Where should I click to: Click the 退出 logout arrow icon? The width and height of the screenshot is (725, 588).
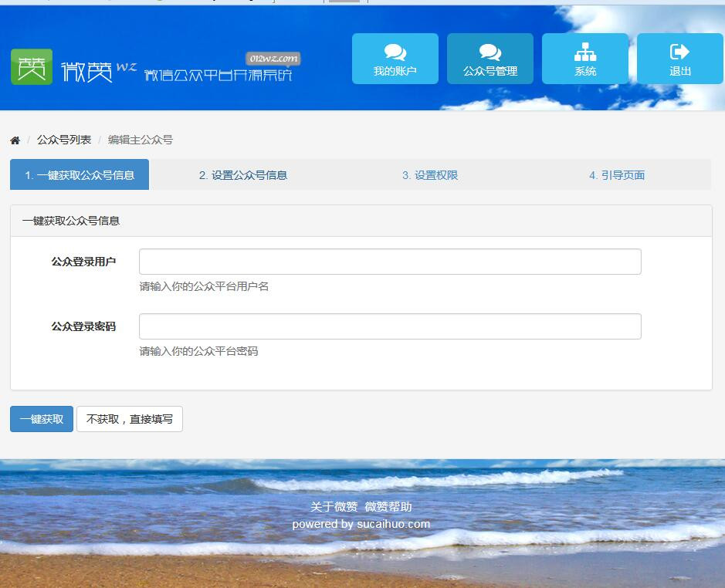tap(679, 52)
